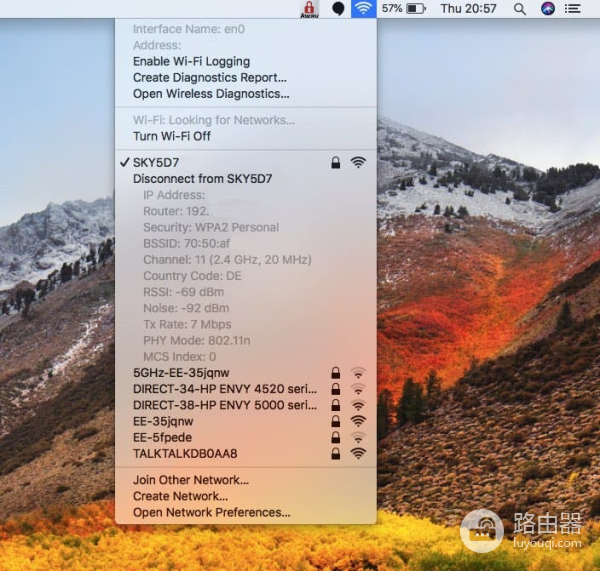Select Create Diagnostics Report
600x571 pixels.
[210, 78]
